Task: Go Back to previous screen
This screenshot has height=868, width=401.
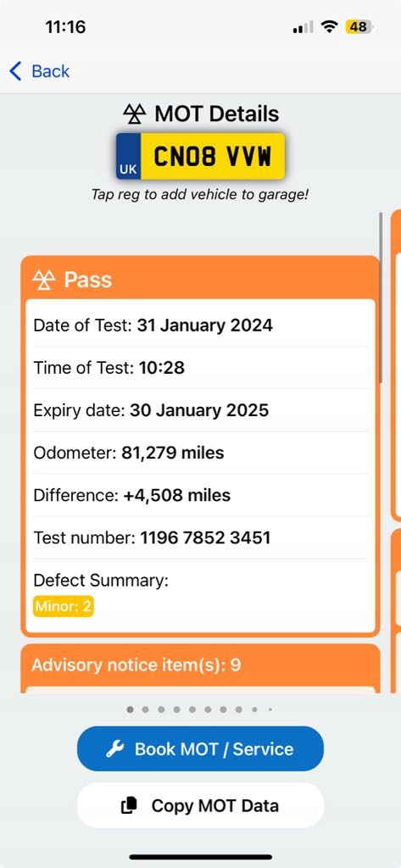Action: (x=39, y=71)
